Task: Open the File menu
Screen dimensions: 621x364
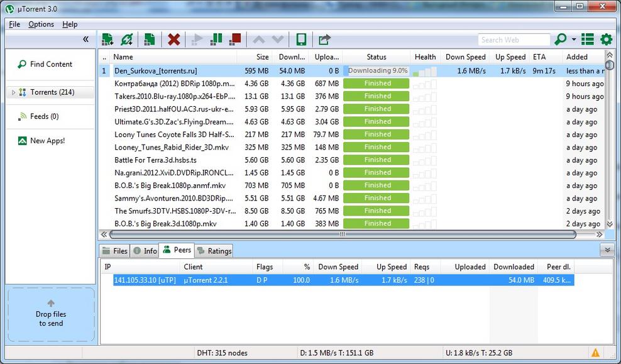Action: 14,24
